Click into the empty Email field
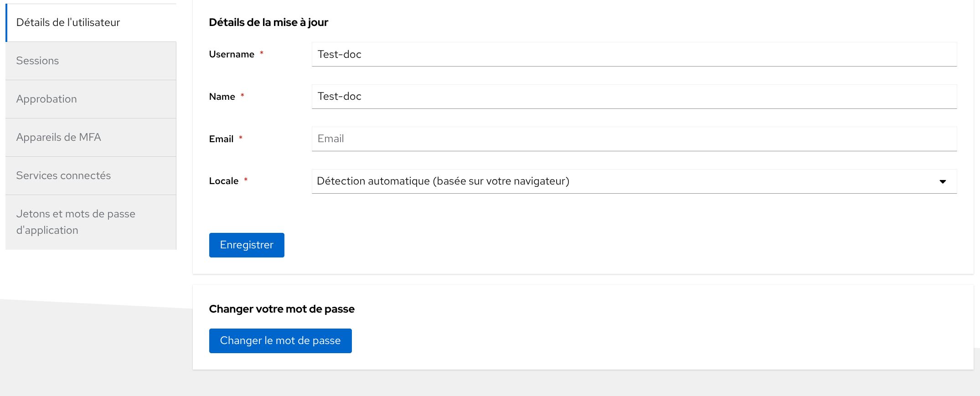This screenshot has width=980, height=396. (x=634, y=139)
